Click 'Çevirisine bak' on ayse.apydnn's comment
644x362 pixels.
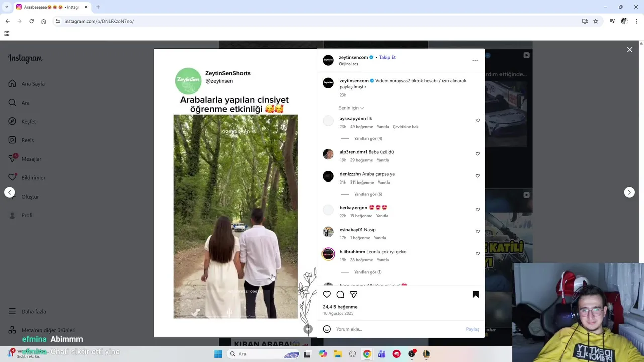(x=406, y=127)
